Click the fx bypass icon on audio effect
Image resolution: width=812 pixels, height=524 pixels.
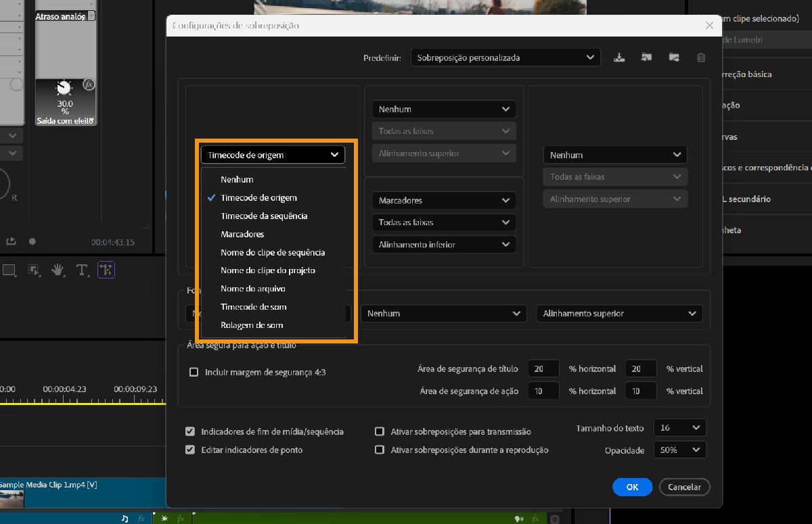click(x=89, y=85)
